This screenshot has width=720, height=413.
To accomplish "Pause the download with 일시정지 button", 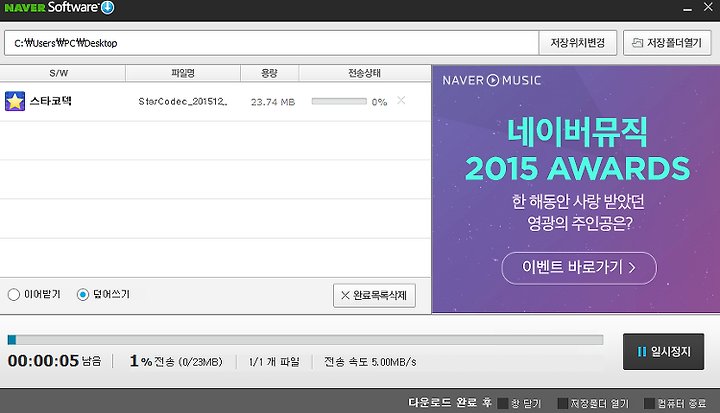I will [x=664, y=351].
